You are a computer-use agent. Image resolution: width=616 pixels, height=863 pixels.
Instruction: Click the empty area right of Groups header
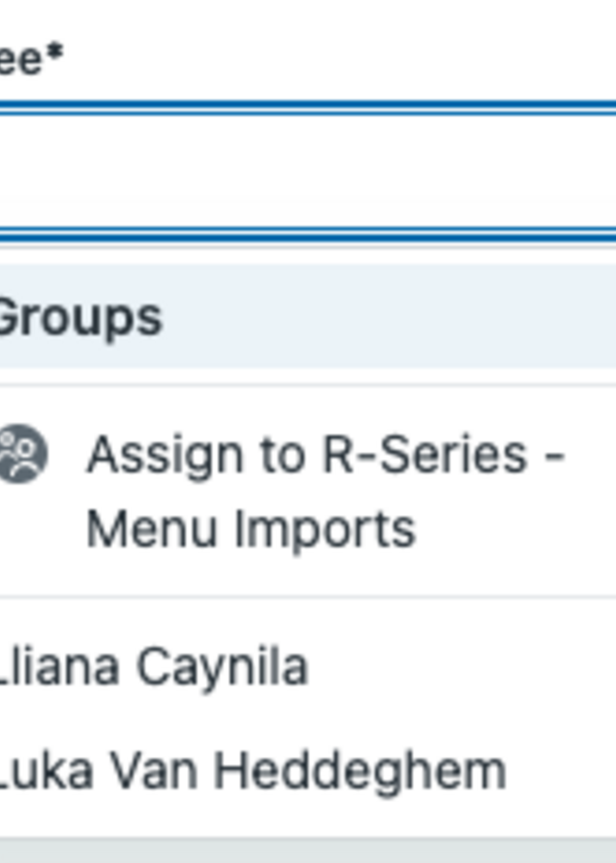(x=417, y=316)
